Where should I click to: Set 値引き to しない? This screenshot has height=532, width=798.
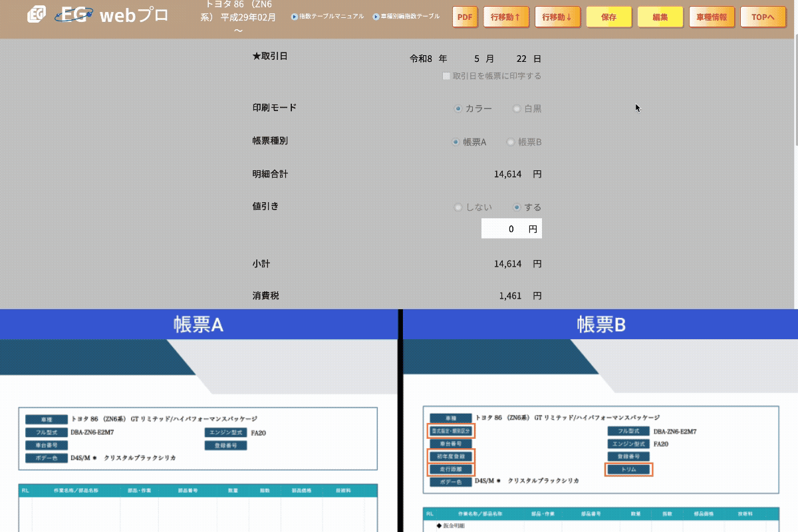click(458, 207)
